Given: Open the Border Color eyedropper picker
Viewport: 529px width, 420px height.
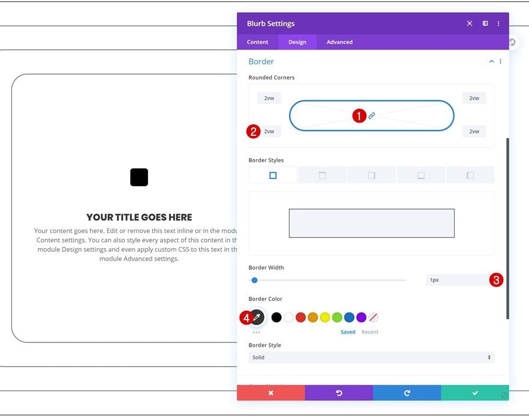Looking at the screenshot, I should coord(257,317).
